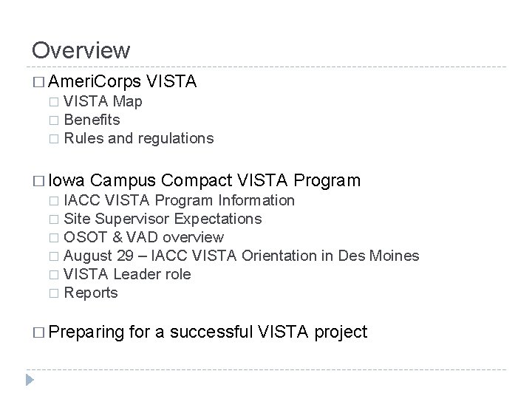This screenshot has height=399, width=532.
Task: Select OSOT & VAD overview item
Action: [x=143, y=237]
